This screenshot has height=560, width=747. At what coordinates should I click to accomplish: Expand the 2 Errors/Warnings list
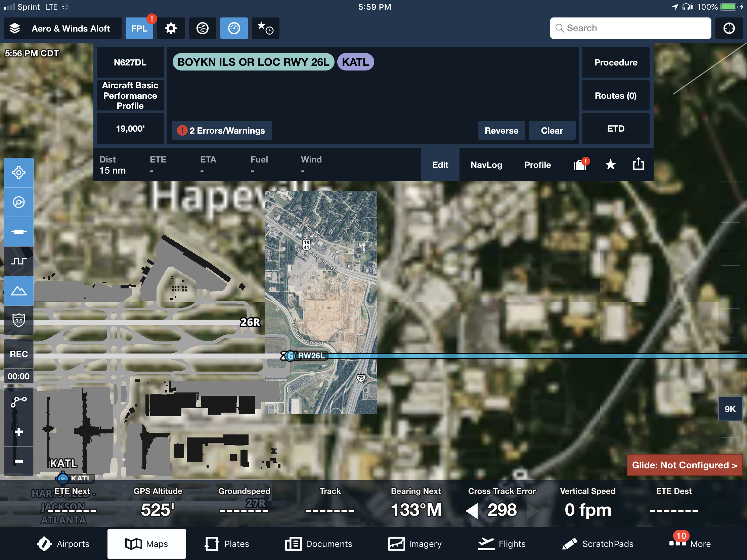(x=222, y=131)
